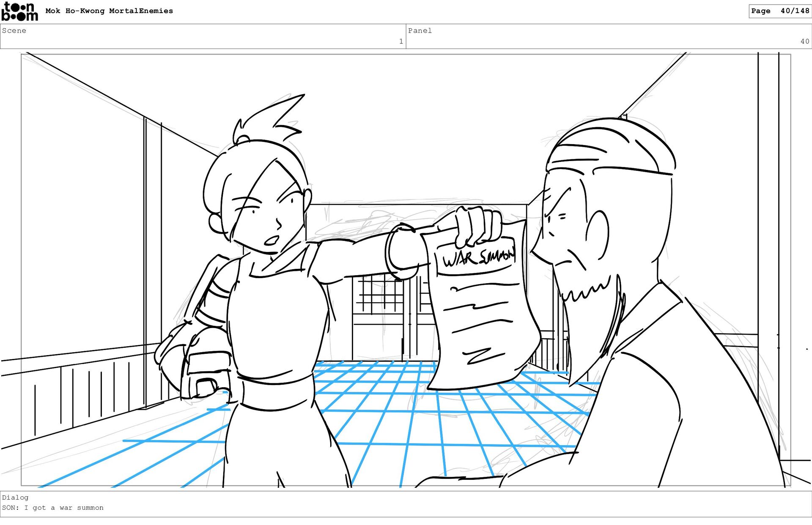Click the panel number 40

[804, 41]
